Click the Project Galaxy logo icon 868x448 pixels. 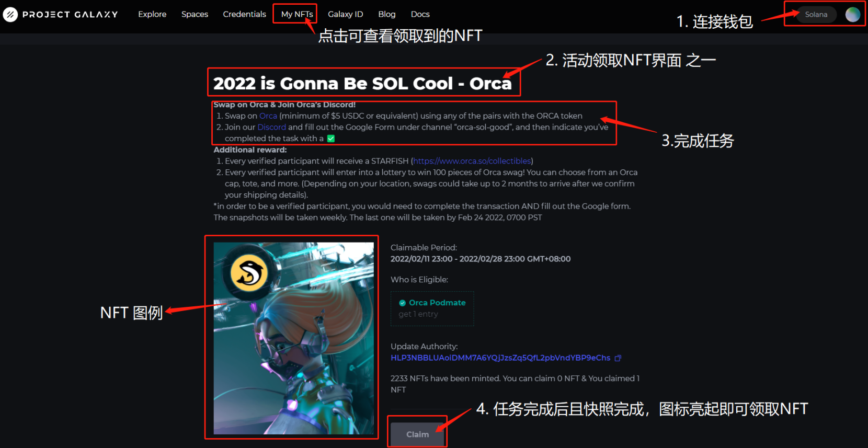(x=10, y=14)
